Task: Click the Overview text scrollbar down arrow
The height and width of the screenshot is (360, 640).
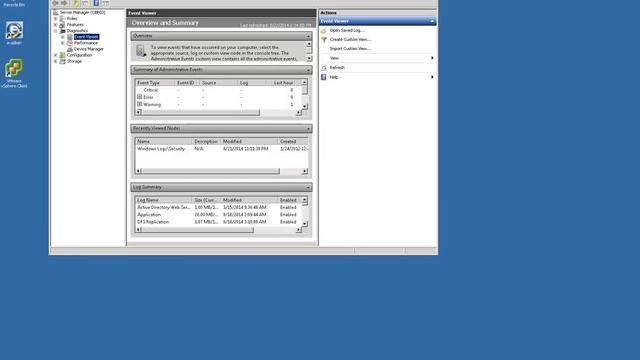Action: pos(309,58)
